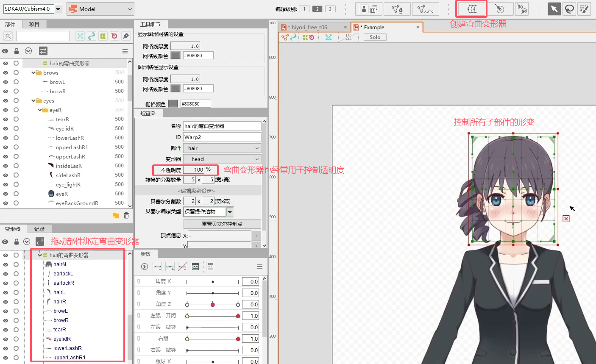Open the Model workspace dropdown
Screen dimensions: 596x364
click(x=100, y=9)
